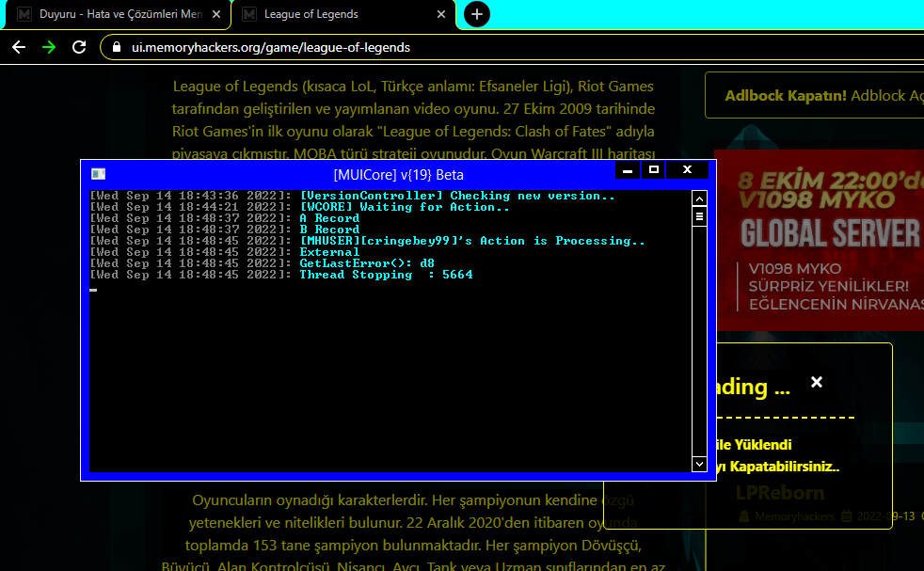Image resolution: width=924 pixels, height=571 pixels.
Task: Minimize the MUICore console window
Action: 628,170
